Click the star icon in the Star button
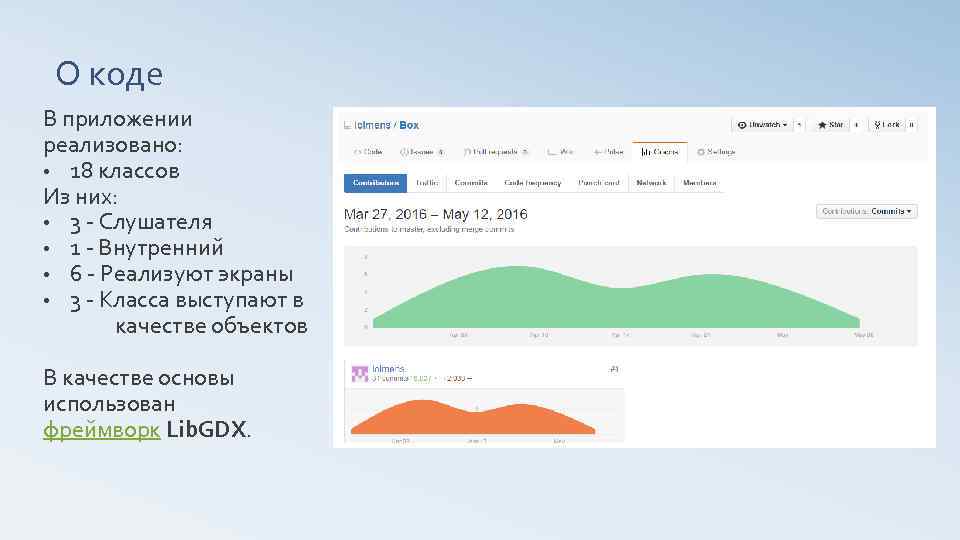This screenshot has width=960, height=540. coord(822,124)
